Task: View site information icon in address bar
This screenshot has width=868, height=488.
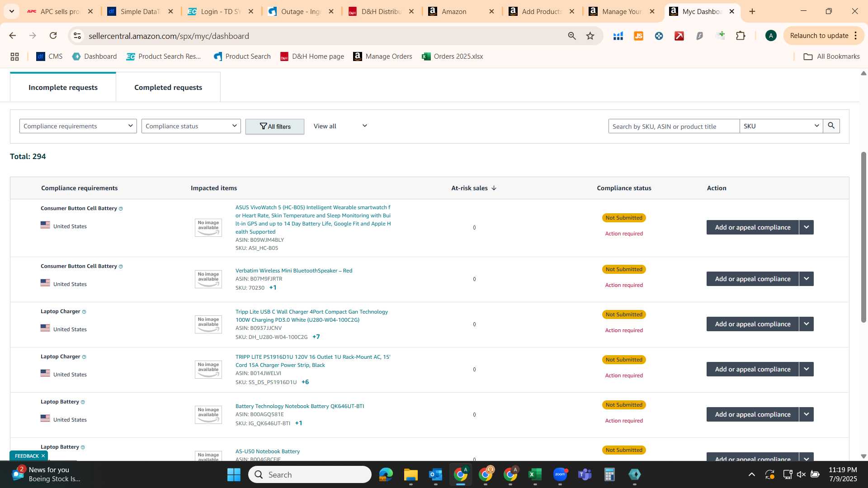Action: (77, 36)
